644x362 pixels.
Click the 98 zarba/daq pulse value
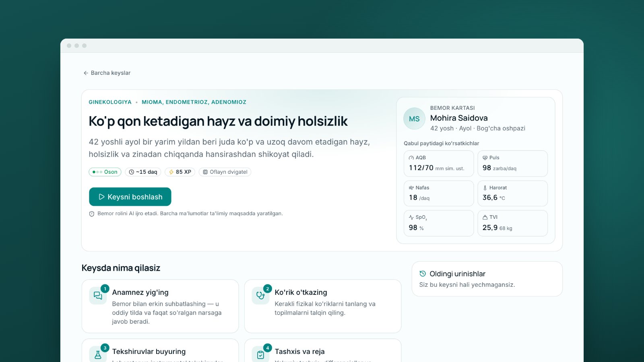pos(500,168)
